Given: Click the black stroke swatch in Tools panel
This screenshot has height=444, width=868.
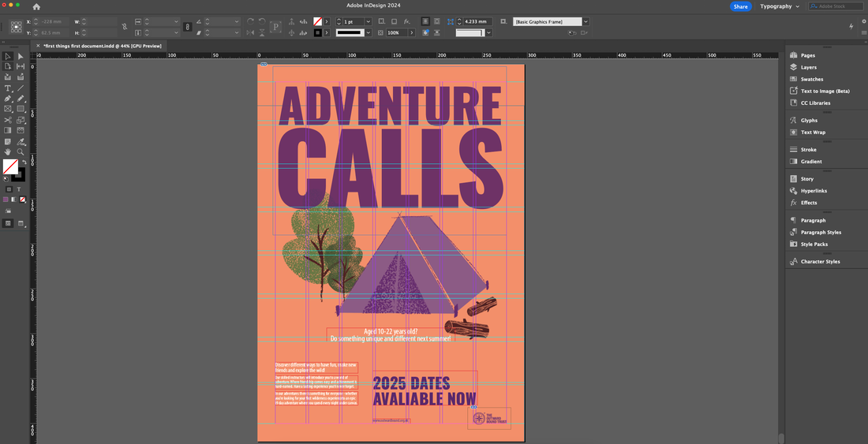Looking at the screenshot, I should tap(18, 175).
